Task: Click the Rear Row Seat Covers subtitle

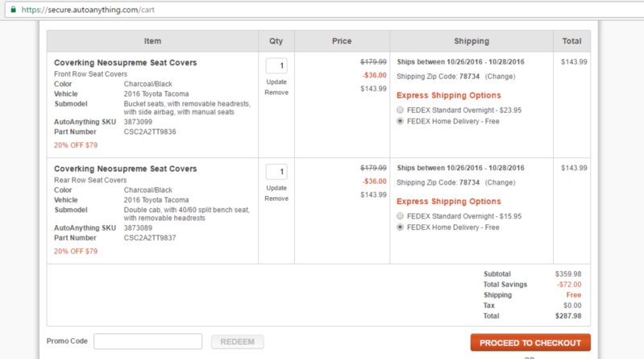Action: pyautogui.click(x=90, y=180)
